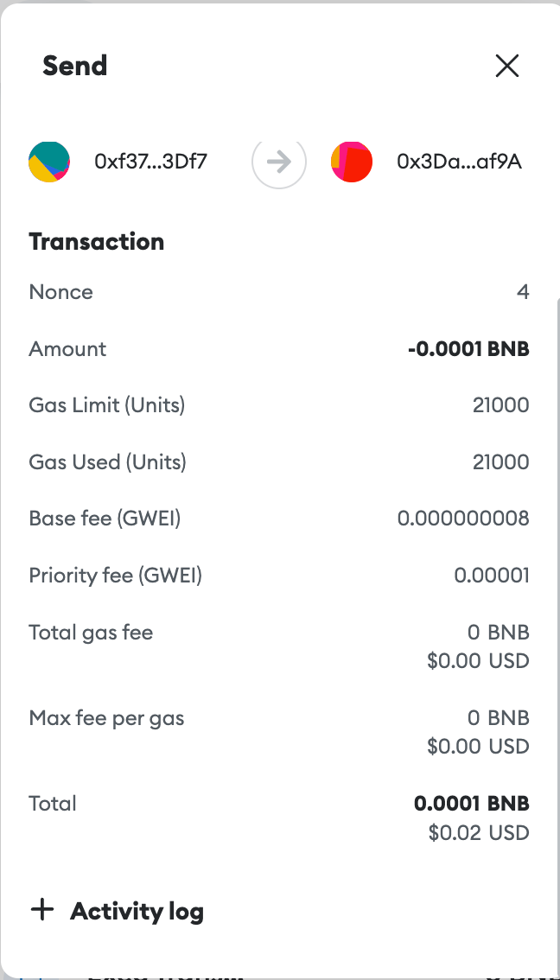Viewport: 560px width, 980px height.
Task: Click the recipient address 0x3Da...af9A
Action: 460,162
